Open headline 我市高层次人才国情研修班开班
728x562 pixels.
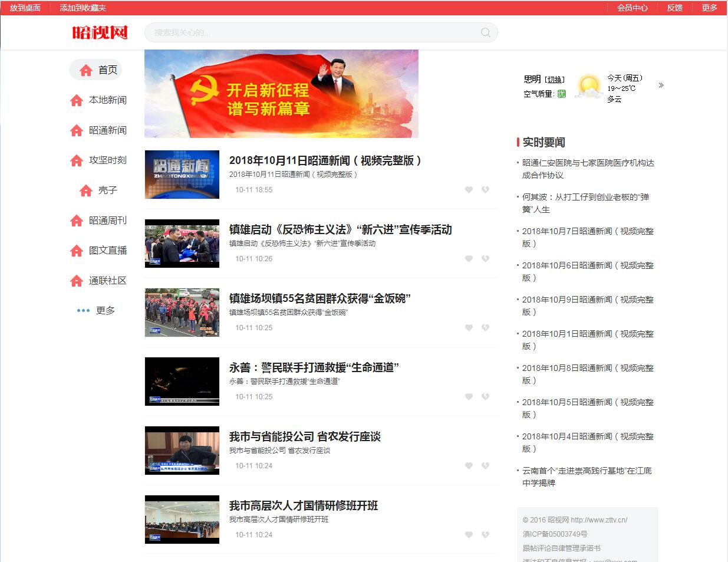tap(304, 505)
